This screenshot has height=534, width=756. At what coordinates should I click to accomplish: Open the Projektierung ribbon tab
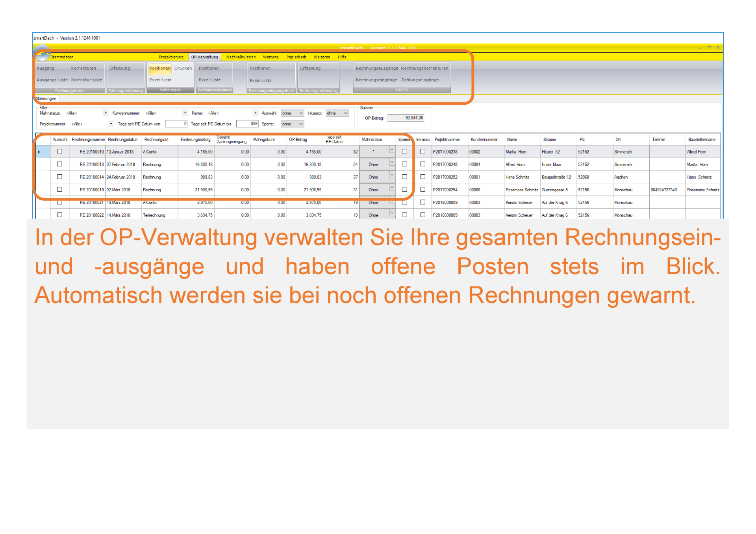(171, 57)
